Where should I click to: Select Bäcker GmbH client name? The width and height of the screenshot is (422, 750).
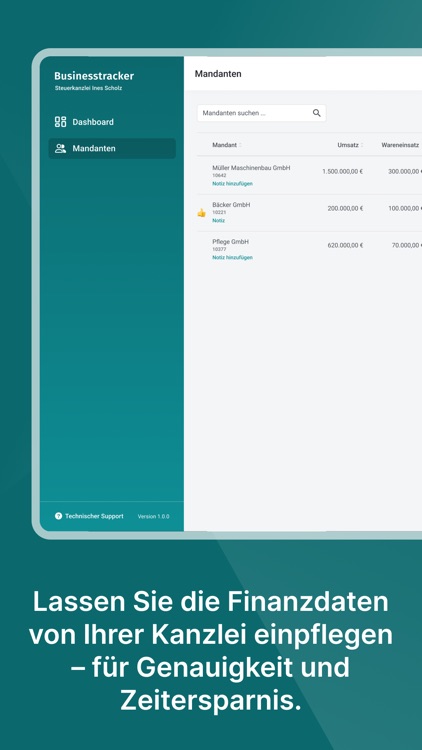(231, 205)
